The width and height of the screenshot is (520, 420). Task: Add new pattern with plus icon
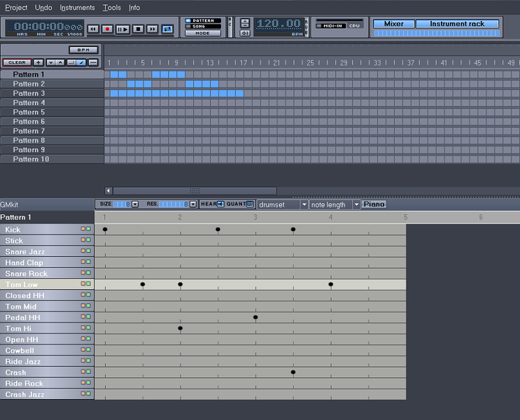click(x=38, y=62)
